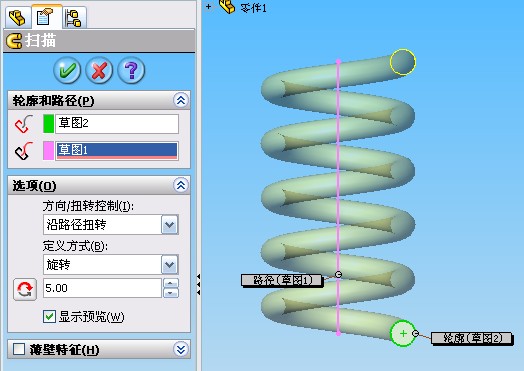524x371 pixels.
Task: Switch to the PropertyManager tab
Action: [x=46, y=17]
